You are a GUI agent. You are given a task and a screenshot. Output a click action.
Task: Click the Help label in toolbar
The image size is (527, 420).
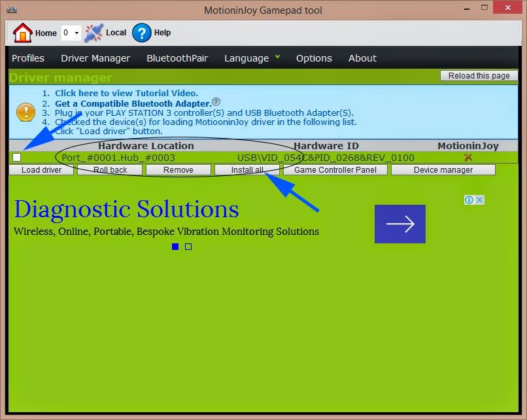point(162,33)
